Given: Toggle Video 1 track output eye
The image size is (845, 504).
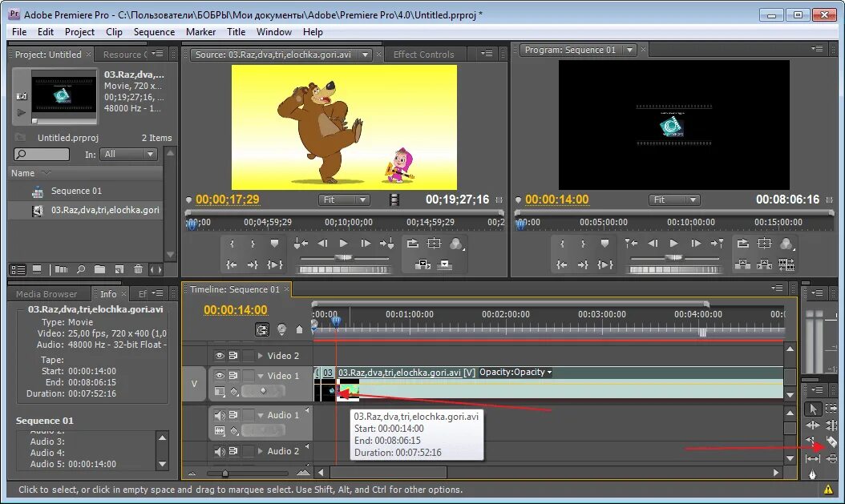Looking at the screenshot, I should (x=220, y=375).
